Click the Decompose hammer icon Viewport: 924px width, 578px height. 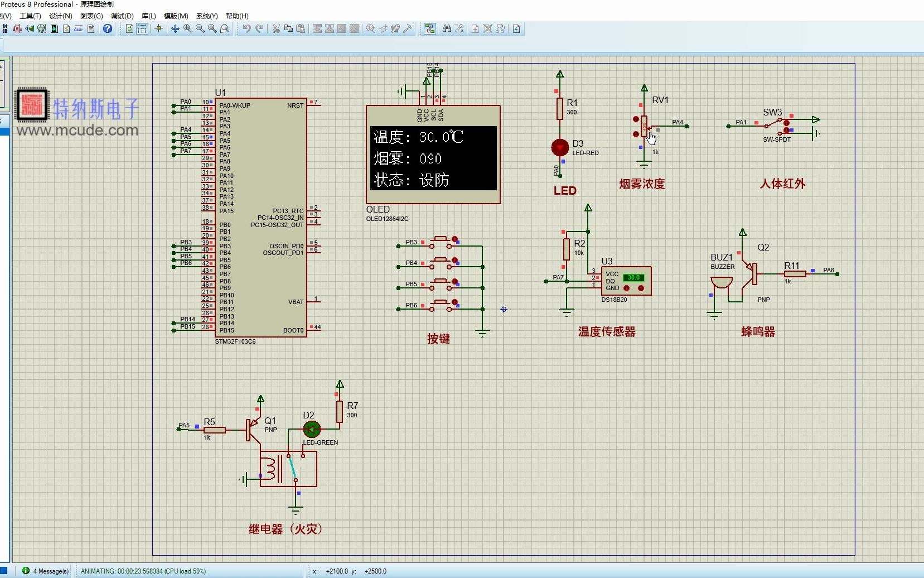(408, 28)
